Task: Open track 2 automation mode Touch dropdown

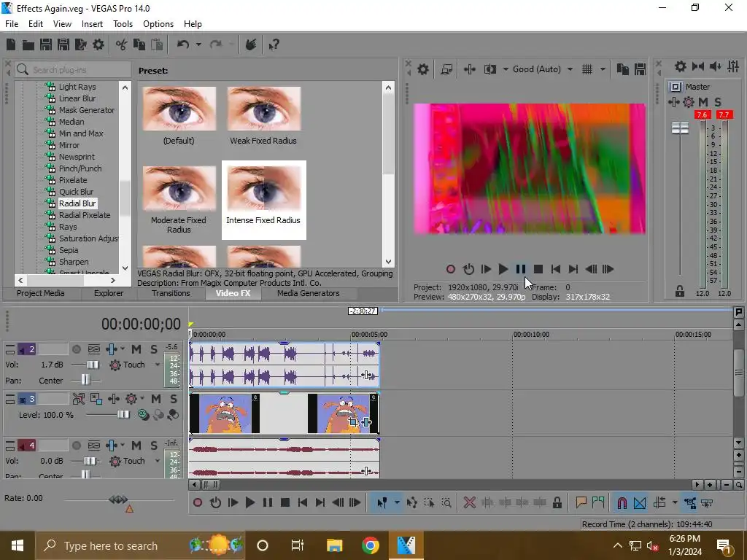Action: coord(158,365)
